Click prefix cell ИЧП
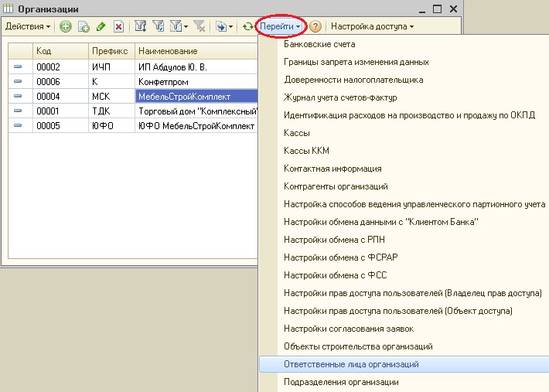The width and height of the screenshot is (549, 392). click(x=111, y=66)
